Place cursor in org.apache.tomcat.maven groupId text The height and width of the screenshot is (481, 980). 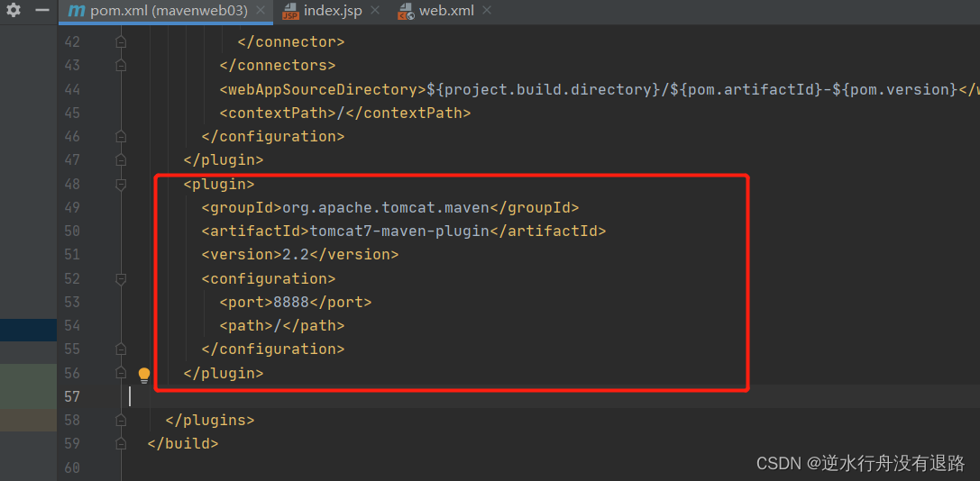(x=385, y=207)
